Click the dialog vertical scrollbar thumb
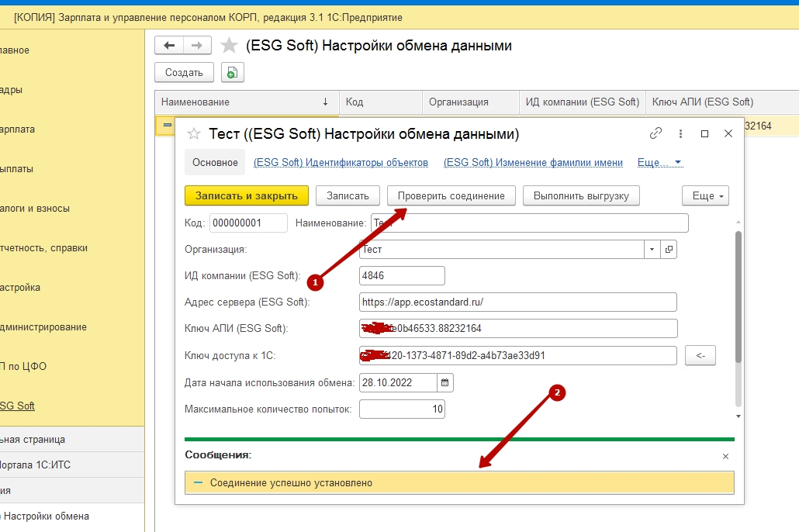 (x=738, y=297)
